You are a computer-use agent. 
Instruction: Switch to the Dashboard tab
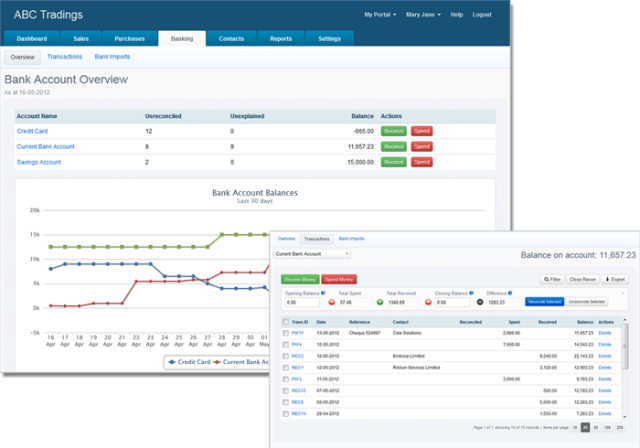point(32,39)
